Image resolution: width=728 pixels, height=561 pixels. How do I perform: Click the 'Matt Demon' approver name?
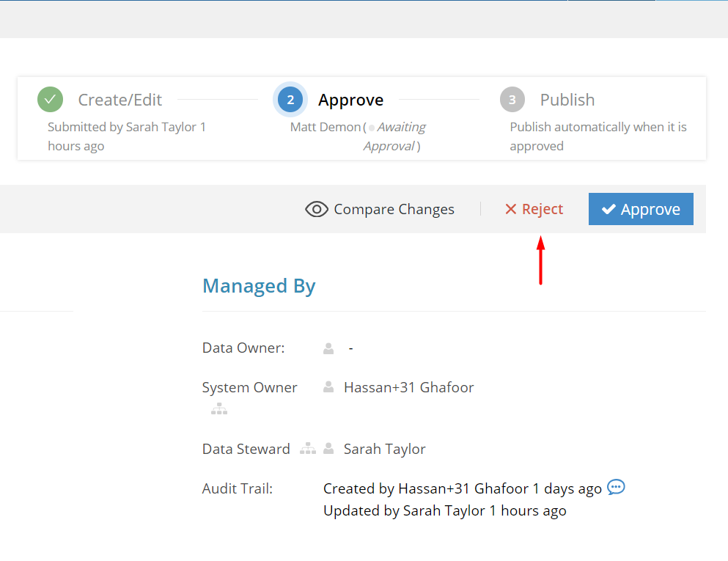pyautogui.click(x=326, y=128)
